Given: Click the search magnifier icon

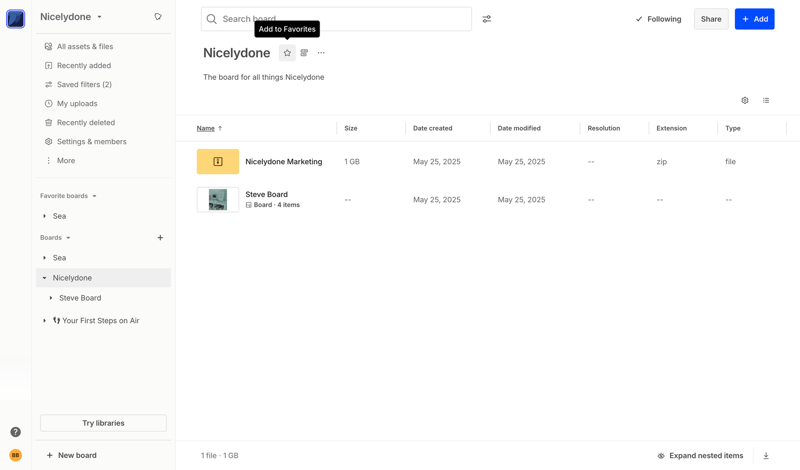Looking at the screenshot, I should pos(212,19).
